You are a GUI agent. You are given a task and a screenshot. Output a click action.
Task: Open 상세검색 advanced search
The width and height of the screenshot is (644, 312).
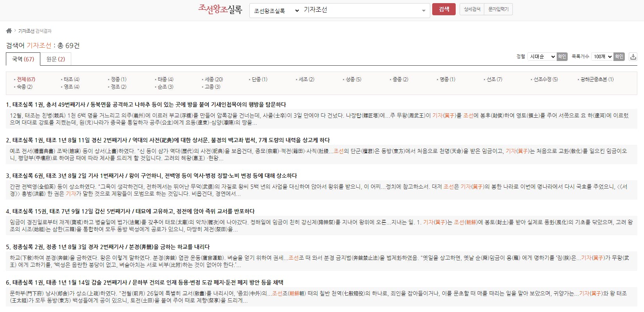coord(472,9)
